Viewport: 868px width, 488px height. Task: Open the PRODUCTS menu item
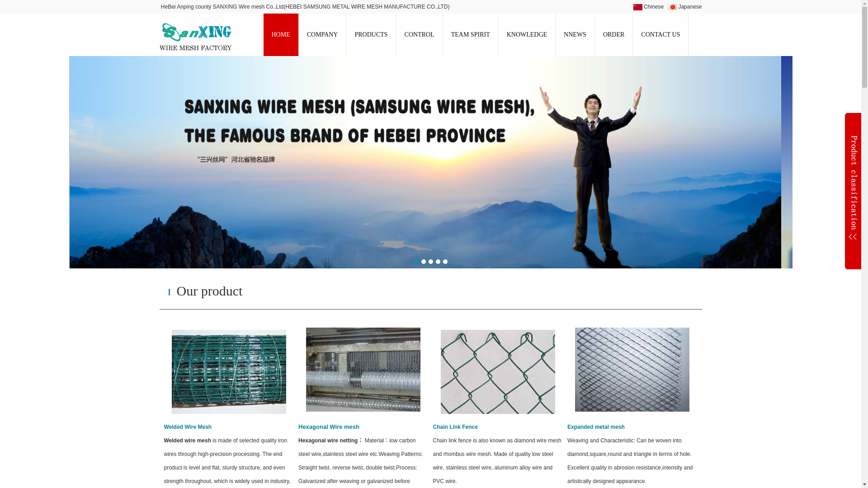(x=371, y=35)
